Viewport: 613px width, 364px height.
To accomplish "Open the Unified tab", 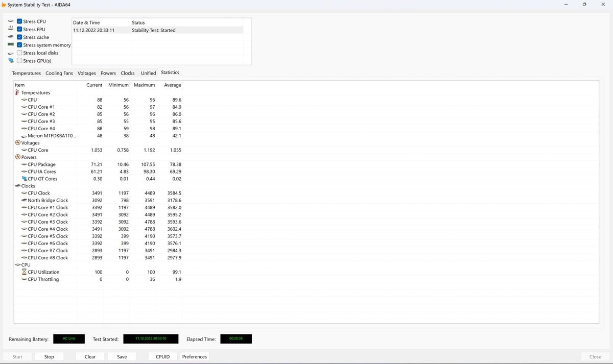I will tap(149, 73).
